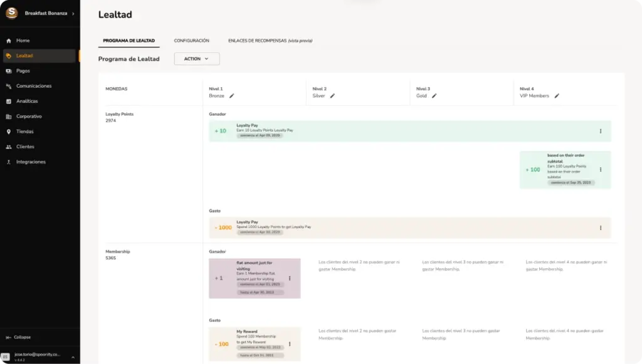Click Membership count '5365'
The width and height of the screenshot is (642, 364).
(111, 259)
